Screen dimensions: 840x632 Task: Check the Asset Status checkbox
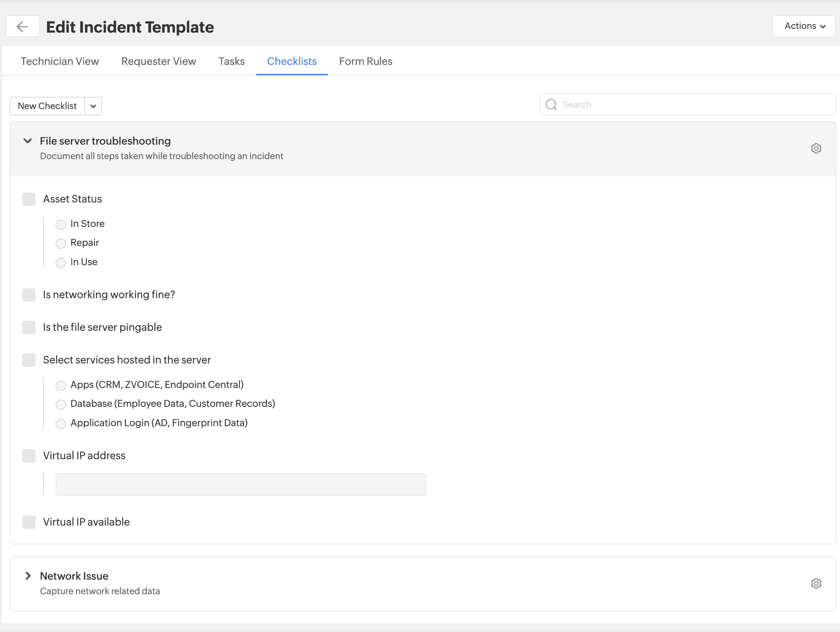[x=29, y=199]
